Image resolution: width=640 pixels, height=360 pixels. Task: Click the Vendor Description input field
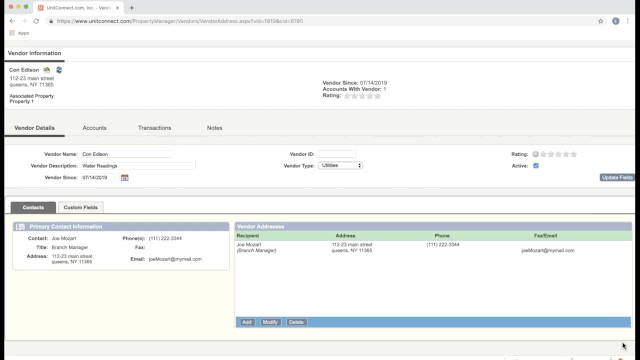138,166
